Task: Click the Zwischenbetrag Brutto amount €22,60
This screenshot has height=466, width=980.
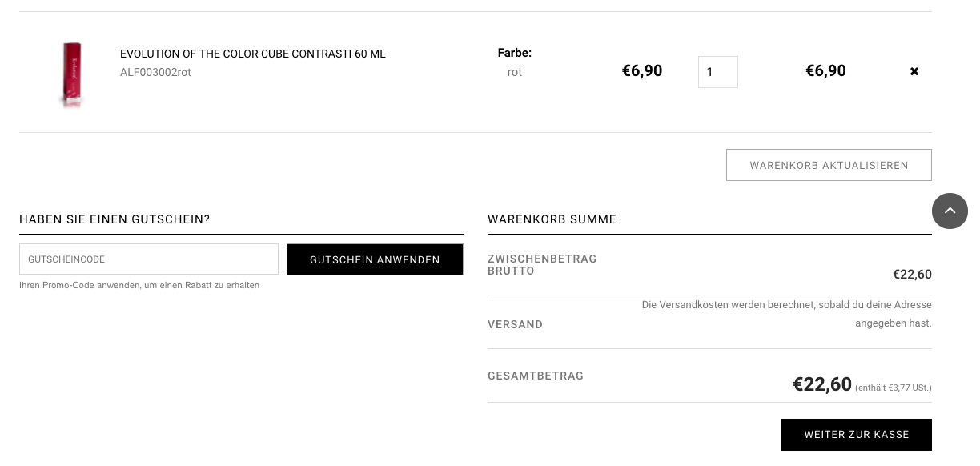Action: point(912,275)
